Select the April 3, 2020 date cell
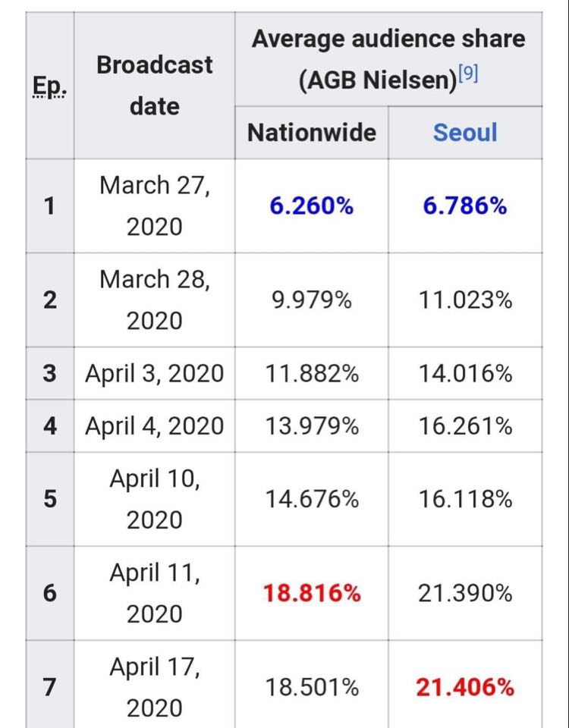Viewport: 569px width, 728px height. point(155,374)
